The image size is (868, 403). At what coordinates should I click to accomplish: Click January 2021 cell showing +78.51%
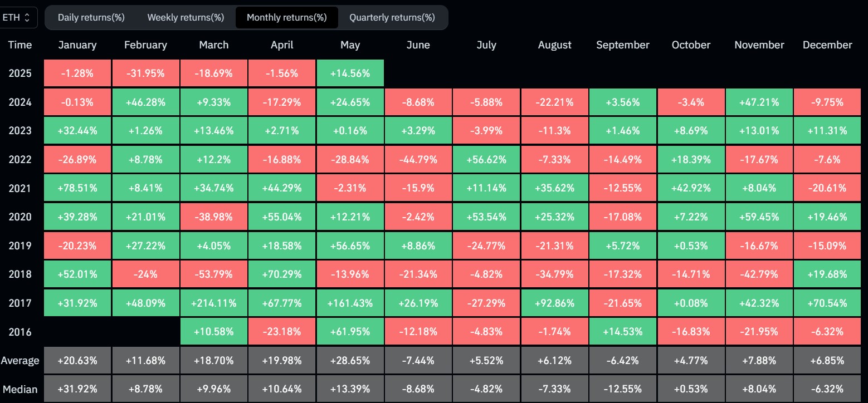coord(77,189)
